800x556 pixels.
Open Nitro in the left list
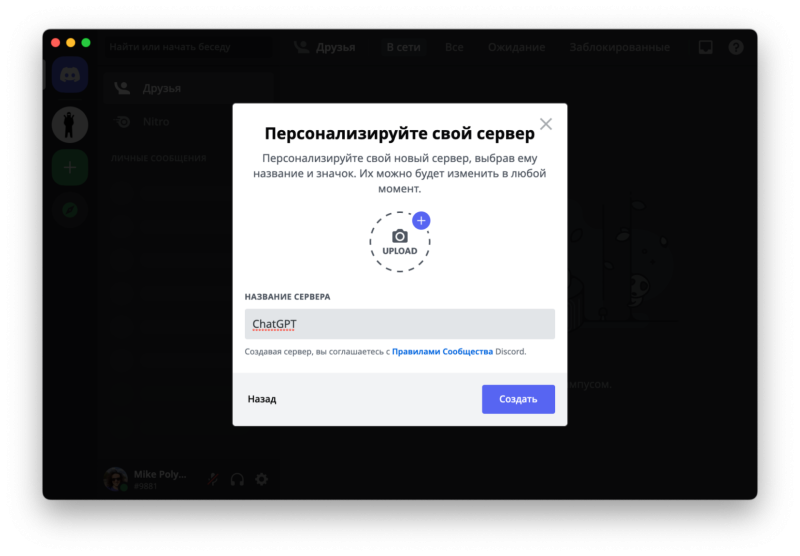coord(188,121)
